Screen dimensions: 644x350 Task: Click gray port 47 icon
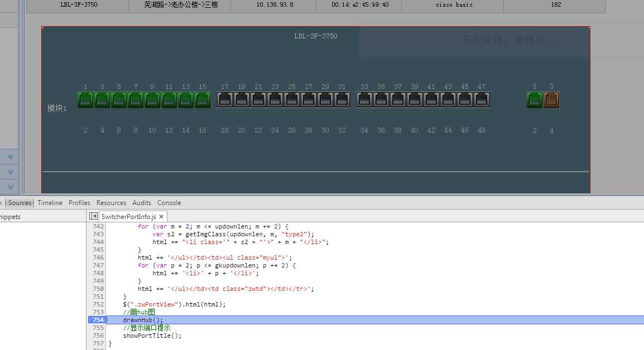(482, 100)
